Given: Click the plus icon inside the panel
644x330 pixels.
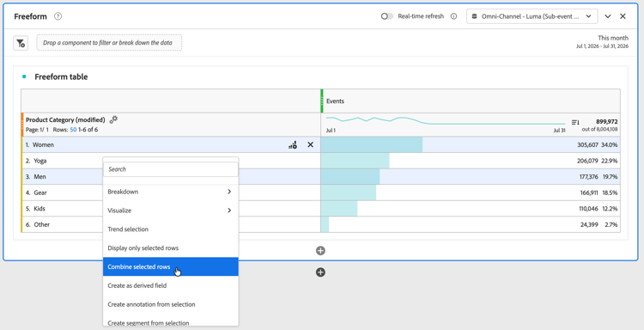Looking at the screenshot, I should pyautogui.click(x=320, y=251).
